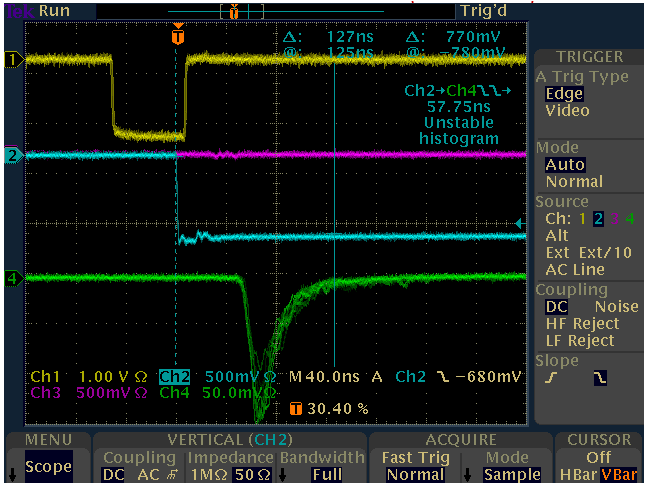This screenshot has height=487, width=648.
Task: Select the Channel 2 ground marker
Action: [x=14, y=155]
